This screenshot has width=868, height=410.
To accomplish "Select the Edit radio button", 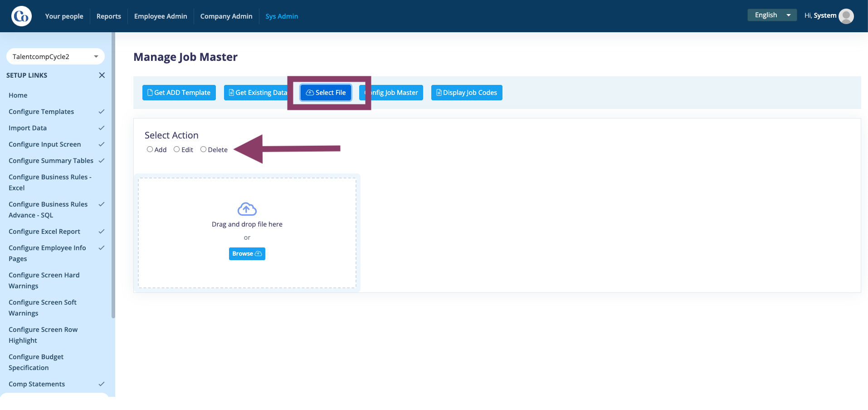I will (177, 149).
